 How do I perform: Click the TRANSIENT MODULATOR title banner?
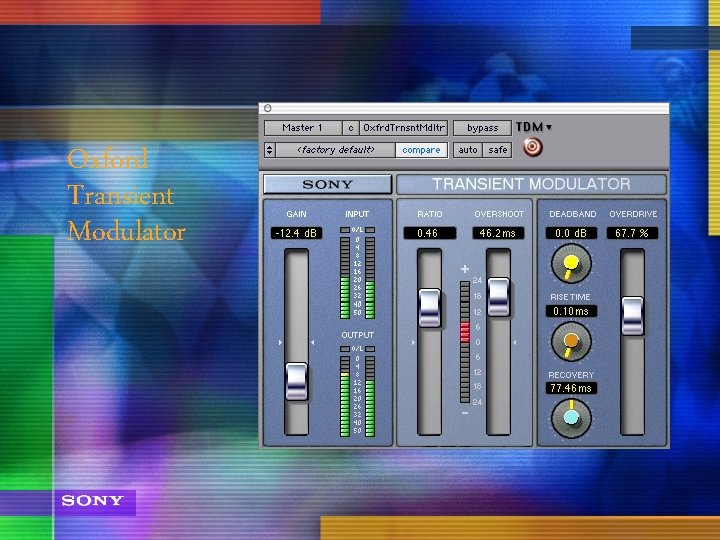pyautogui.click(x=531, y=184)
